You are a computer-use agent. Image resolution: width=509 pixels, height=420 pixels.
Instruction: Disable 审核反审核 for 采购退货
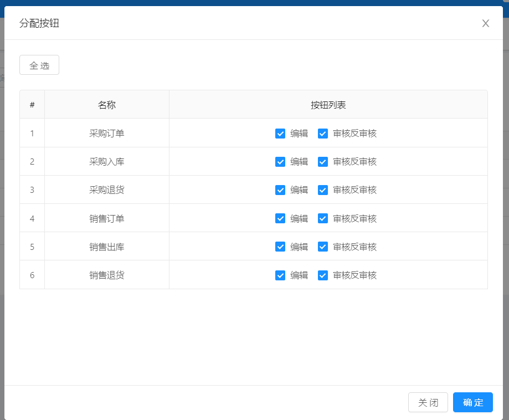click(323, 190)
